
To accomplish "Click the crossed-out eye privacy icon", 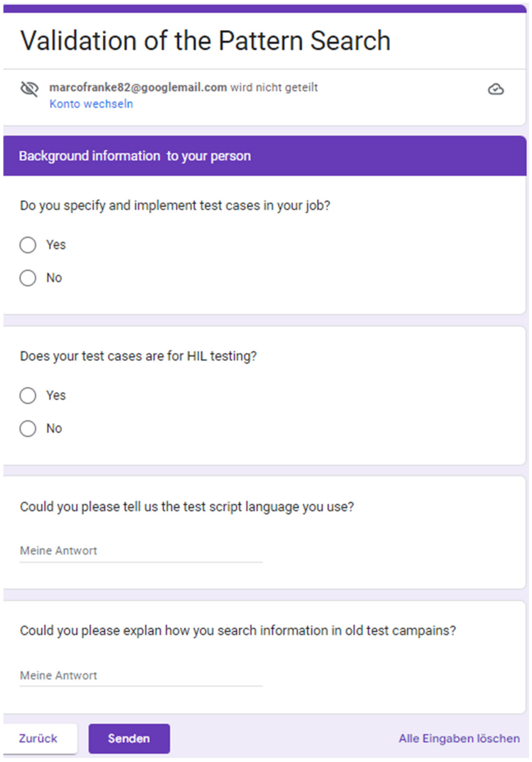I will tap(30, 88).
